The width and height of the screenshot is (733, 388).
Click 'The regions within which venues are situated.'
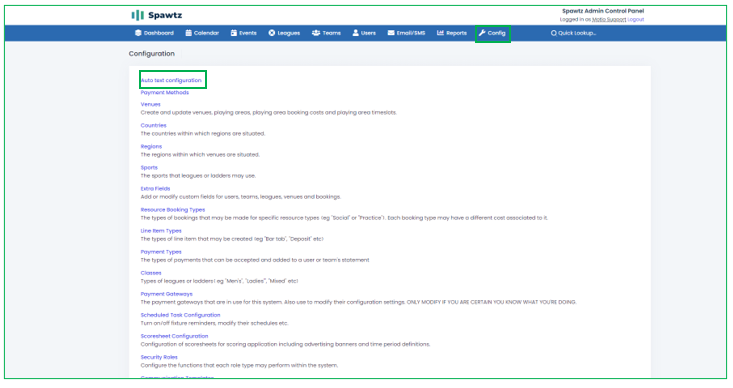click(200, 155)
